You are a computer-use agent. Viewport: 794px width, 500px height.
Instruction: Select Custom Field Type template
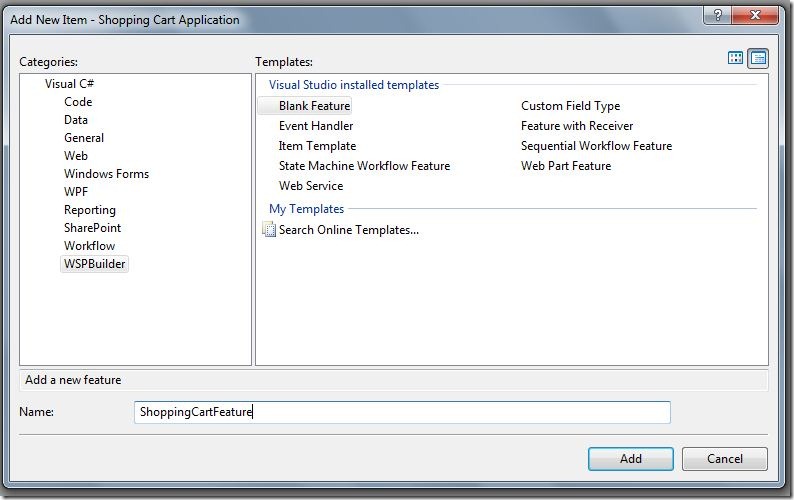[570, 106]
